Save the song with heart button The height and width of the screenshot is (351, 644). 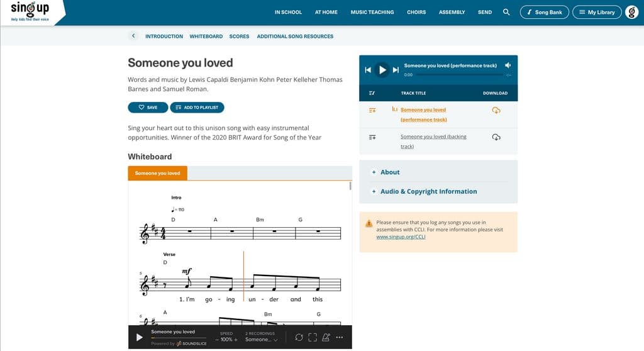[x=148, y=108]
